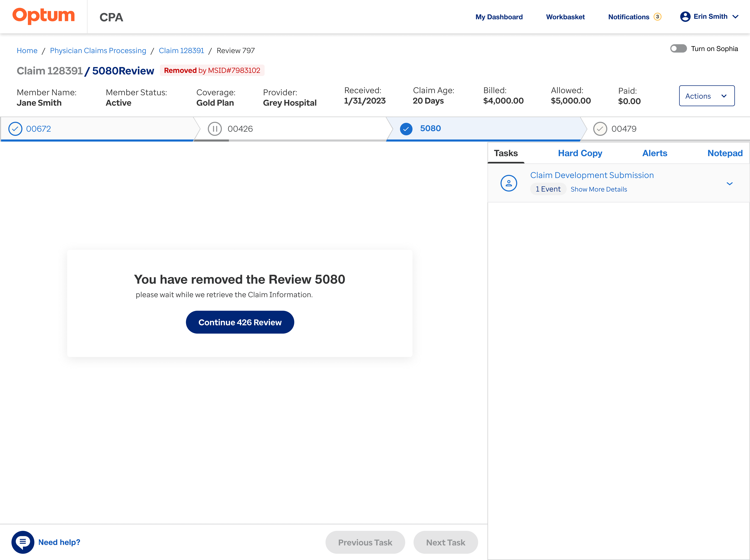The width and height of the screenshot is (750, 560).
Task: Click the 00426 paused step icon
Action: pos(215,129)
